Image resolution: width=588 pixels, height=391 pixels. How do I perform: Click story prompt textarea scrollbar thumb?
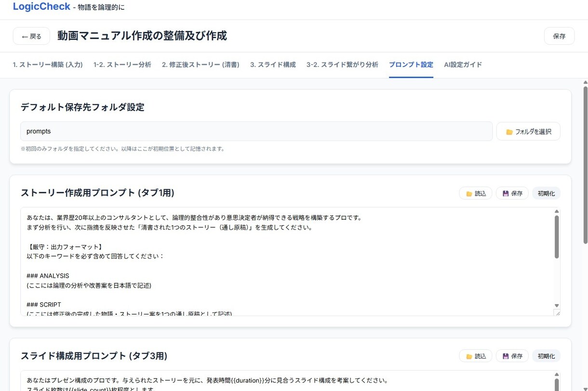pos(557,237)
